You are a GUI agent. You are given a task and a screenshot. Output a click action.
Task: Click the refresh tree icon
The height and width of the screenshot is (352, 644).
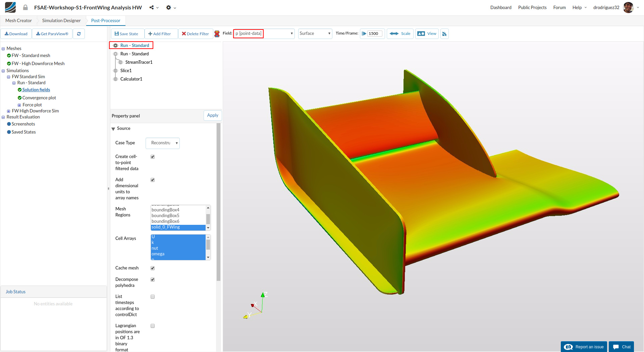pos(79,34)
